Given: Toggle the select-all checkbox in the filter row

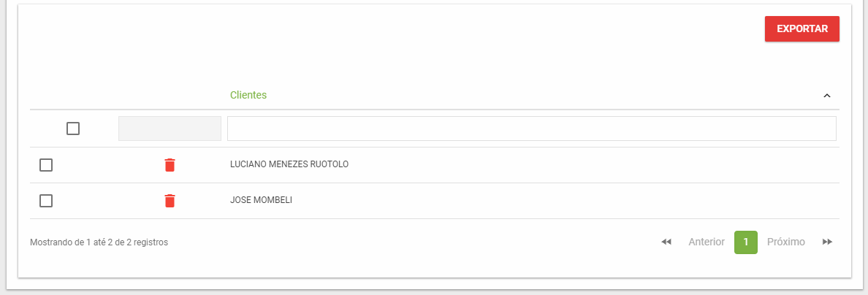Looking at the screenshot, I should (73, 129).
